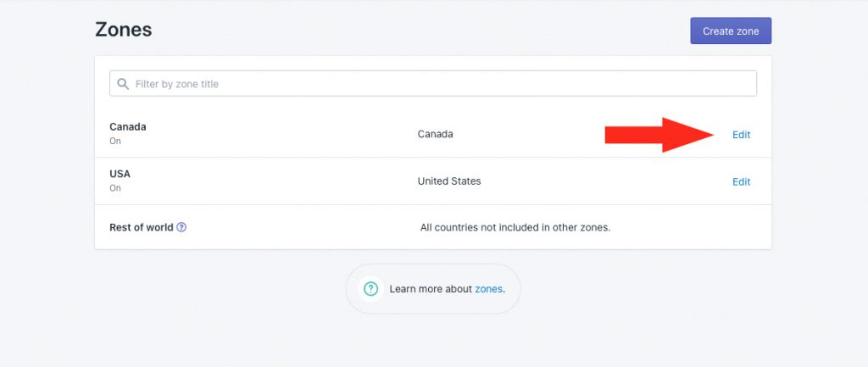Click the magnifying glass search icon

coord(123,84)
